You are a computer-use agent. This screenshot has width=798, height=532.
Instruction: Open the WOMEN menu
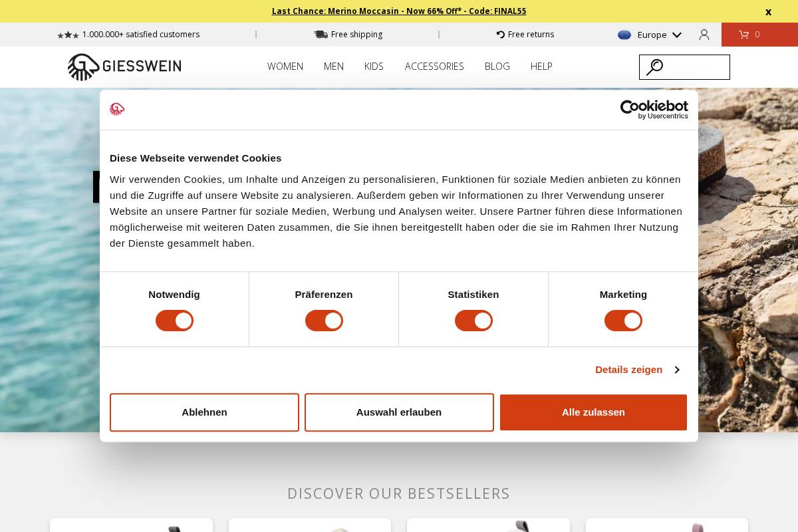285,66
